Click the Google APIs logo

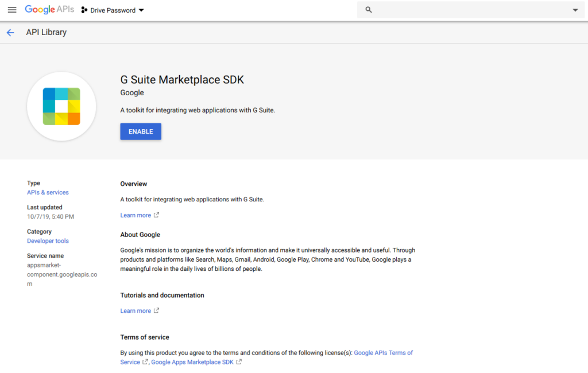pyautogui.click(x=49, y=10)
